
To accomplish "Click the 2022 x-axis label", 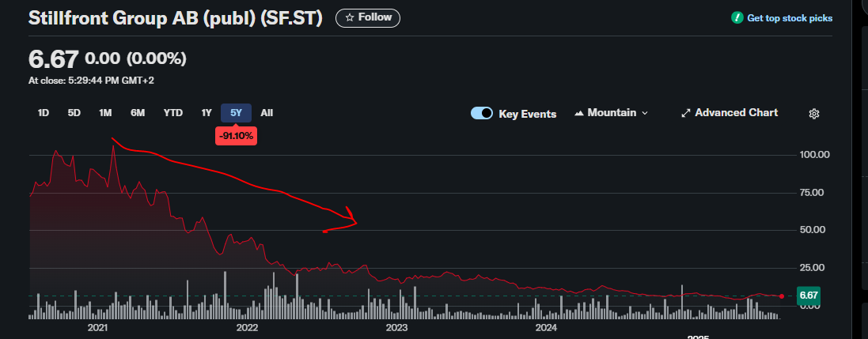I will [x=247, y=328].
